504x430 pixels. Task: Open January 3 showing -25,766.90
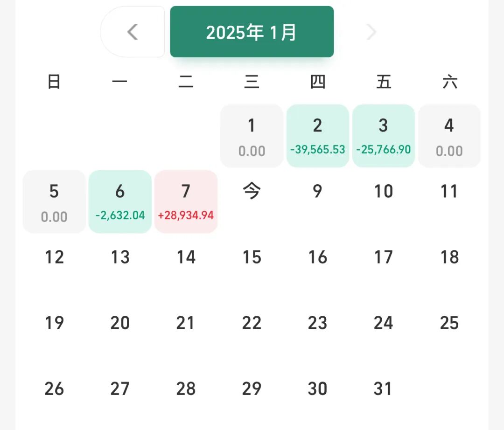click(x=384, y=136)
